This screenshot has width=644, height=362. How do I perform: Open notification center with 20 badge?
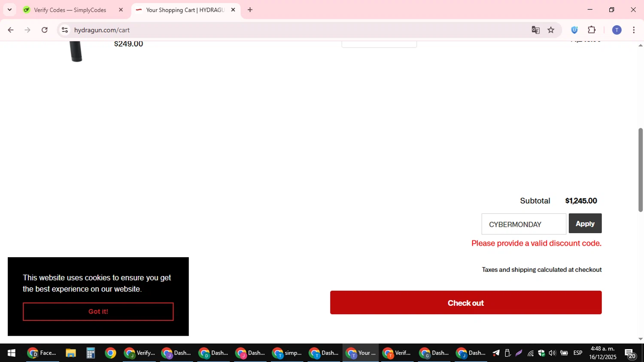[x=631, y=353]
